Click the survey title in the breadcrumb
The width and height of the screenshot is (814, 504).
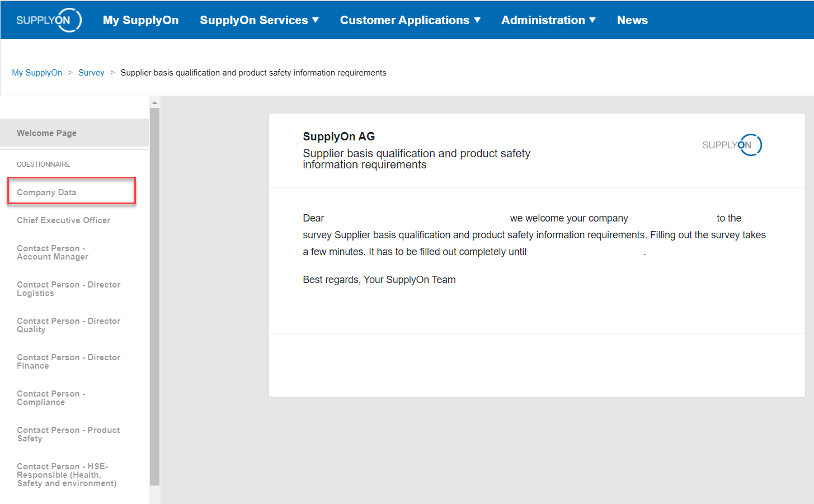253,73
